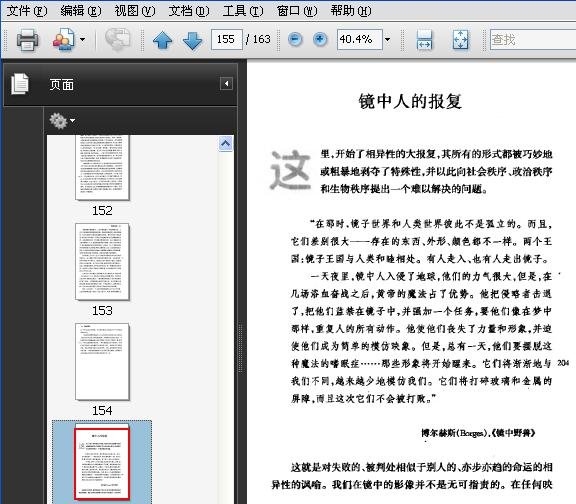Open the gear options dropdown in pages panel
Viewport: 576px width, 504px height.
(62, 120)
